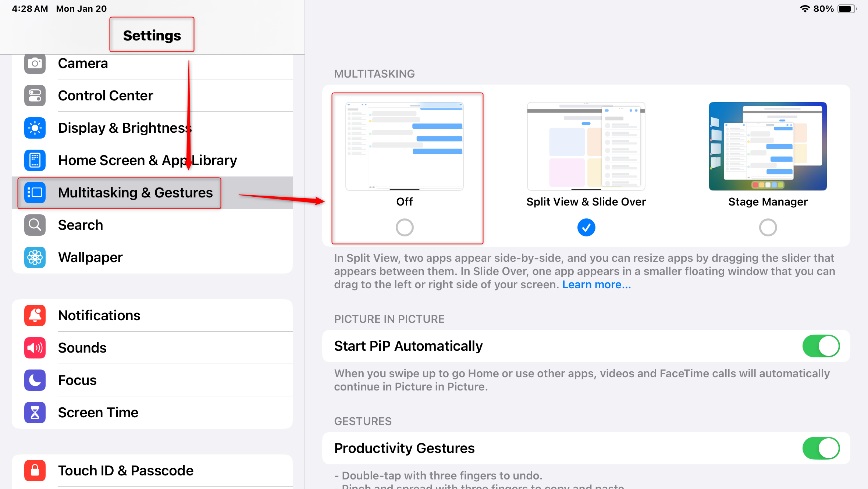868x489 pixels.
Task: Select the Stage Manager radio button
Action: pyautogui.click(x=768, y=227)
